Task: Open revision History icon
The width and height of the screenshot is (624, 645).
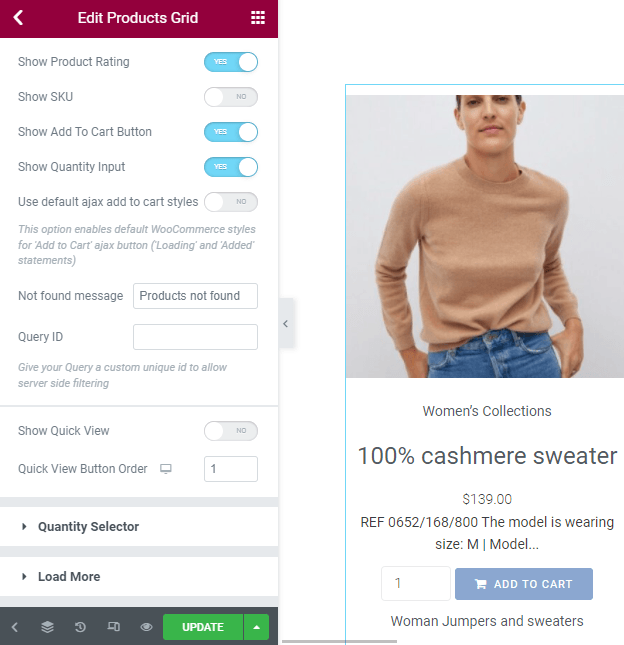Action: pyautogui.click(x=80, y=627)
